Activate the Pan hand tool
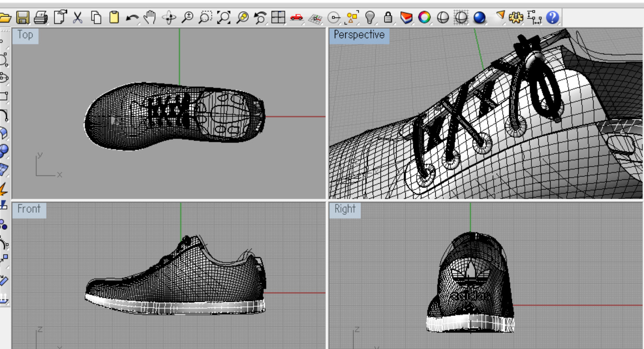The height and width of the screenshot is (349, 644). click(x=150, y=17)
